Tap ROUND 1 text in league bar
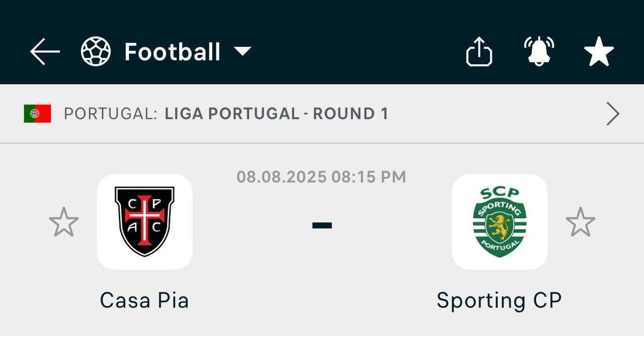644x349 pixels. pos(351,114)
